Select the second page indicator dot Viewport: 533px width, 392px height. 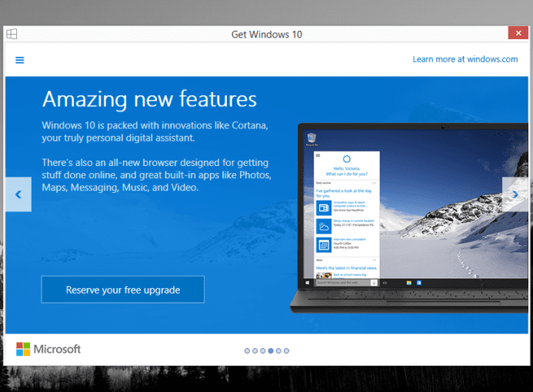[255, 351]
